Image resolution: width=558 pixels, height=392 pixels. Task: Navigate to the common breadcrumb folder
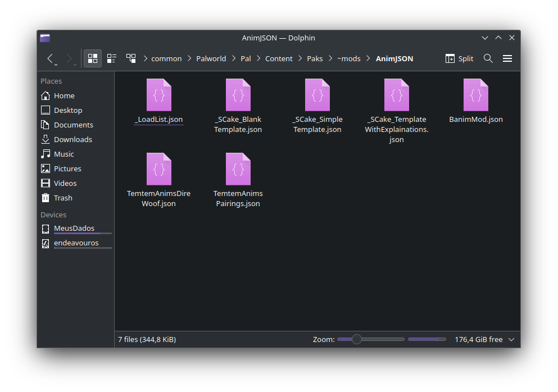(x=166, y=59)
